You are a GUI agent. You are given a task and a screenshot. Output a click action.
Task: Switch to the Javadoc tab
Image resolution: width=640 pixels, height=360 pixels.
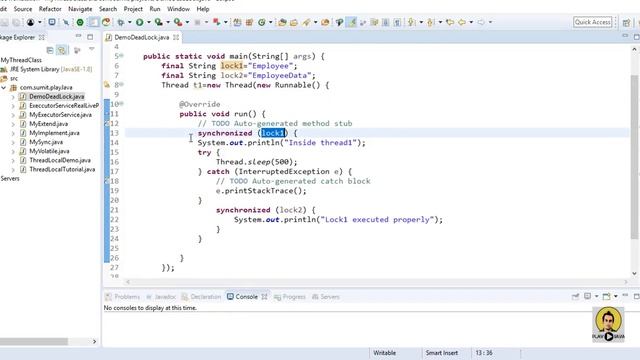(x=161, y=297)
